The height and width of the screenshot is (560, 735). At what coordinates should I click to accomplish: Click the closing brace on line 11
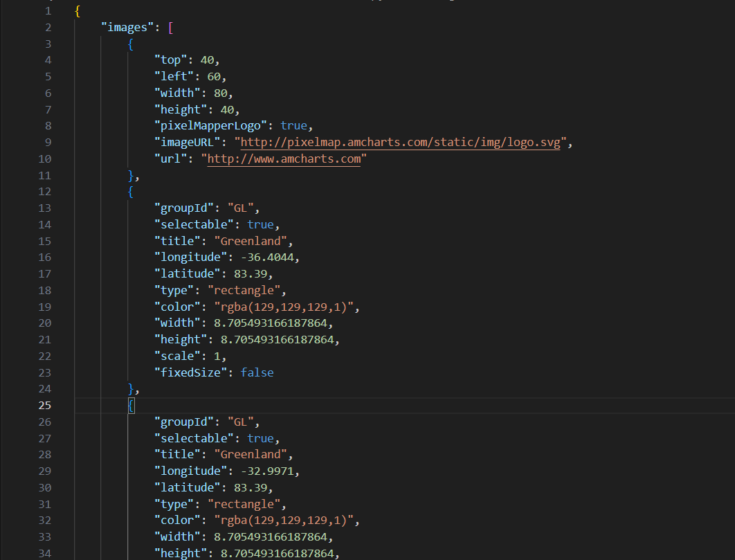[131, 175]
